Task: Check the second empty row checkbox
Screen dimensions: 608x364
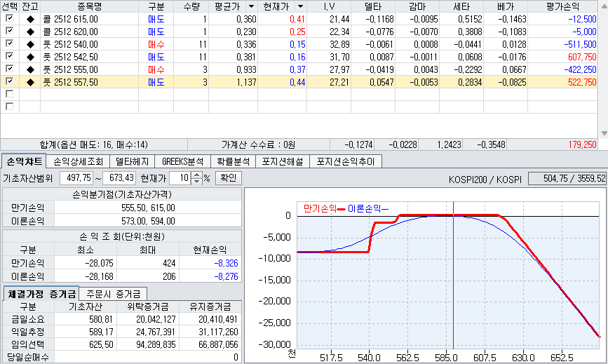Action: [10, 107]
